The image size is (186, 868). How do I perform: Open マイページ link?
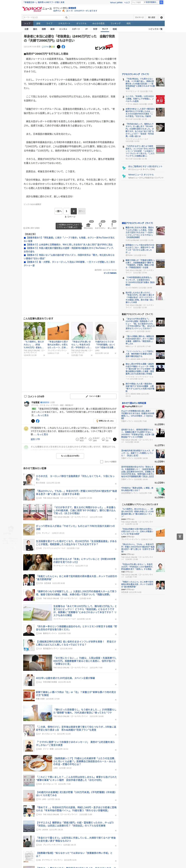pos(139,18)
